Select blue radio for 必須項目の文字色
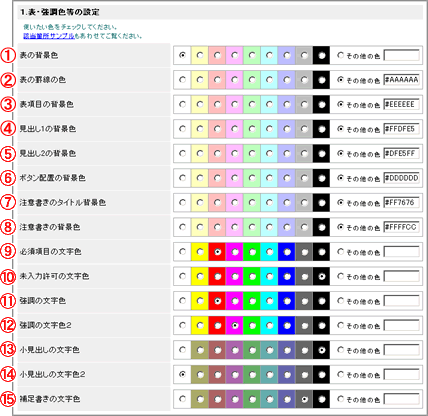 [287, 252]
